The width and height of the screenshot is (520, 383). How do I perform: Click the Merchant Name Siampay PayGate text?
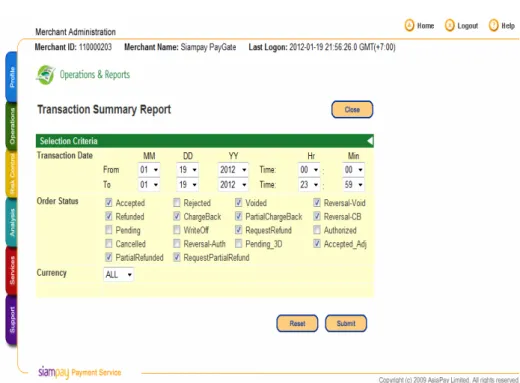coord(180,47)
